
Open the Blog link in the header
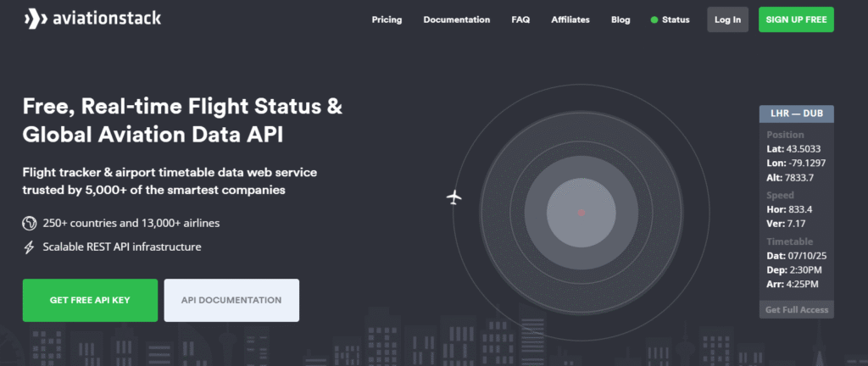[x=620, y=19]
